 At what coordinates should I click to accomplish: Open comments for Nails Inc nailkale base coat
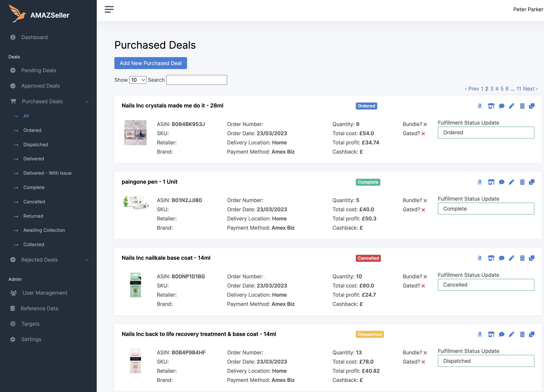501,258
